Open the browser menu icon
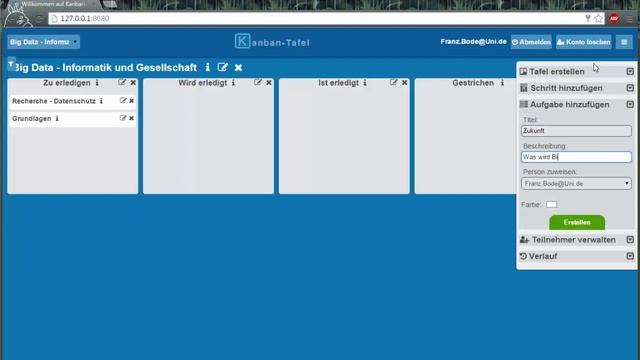This screenshot has width=640, height=360. coord(630,18)
